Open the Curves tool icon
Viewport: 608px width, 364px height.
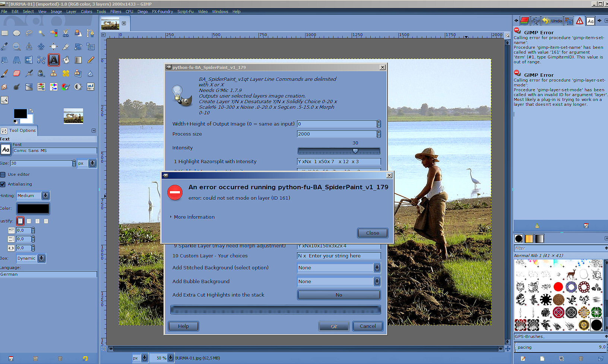click(x=4, y=100)
